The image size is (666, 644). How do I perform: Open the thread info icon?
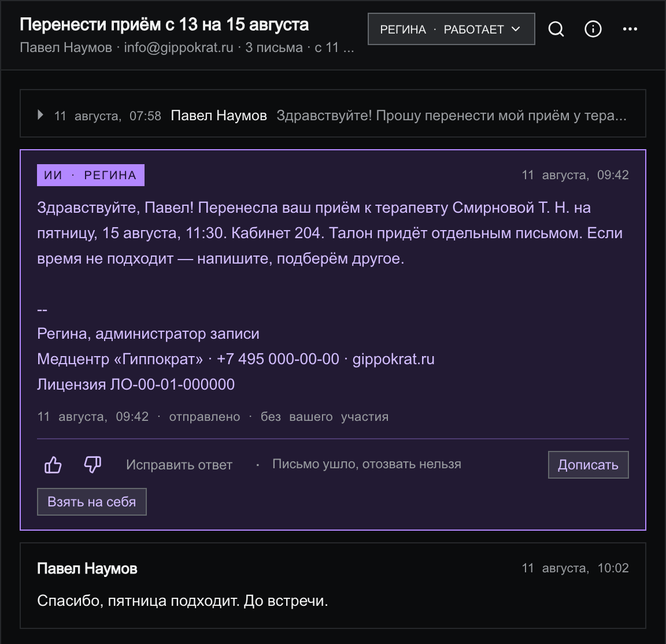coord(593,29)
